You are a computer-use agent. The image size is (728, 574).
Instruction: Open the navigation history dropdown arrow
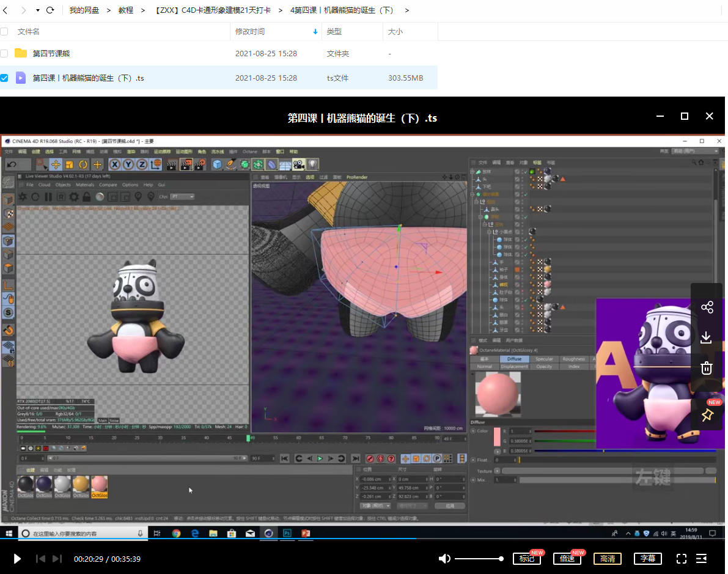pos(38,10)
